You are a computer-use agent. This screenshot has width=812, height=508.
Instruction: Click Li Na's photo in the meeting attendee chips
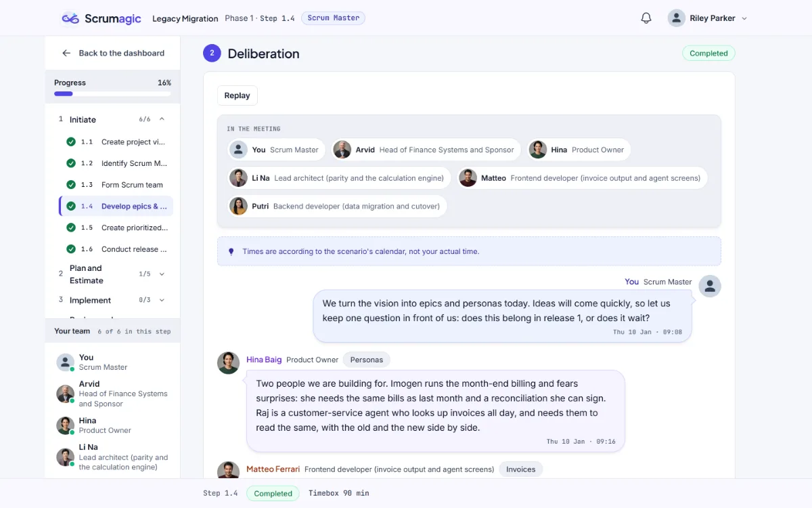tap(238, 178)
